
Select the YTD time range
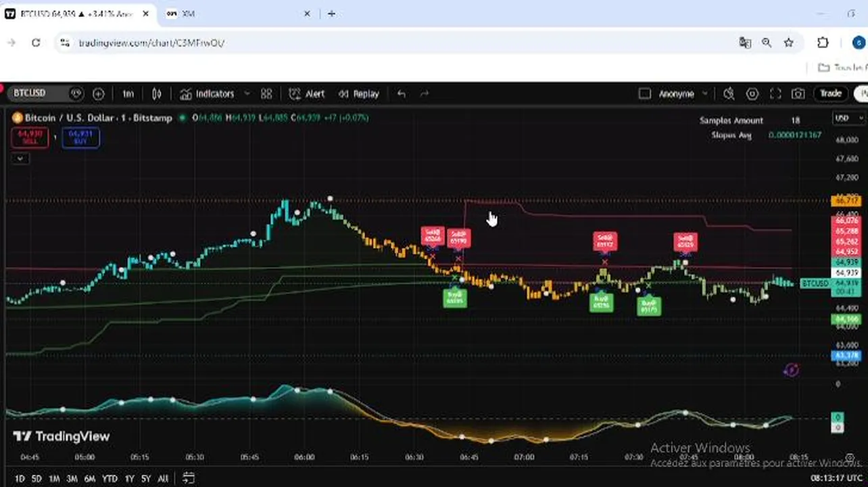click(110, 479)
